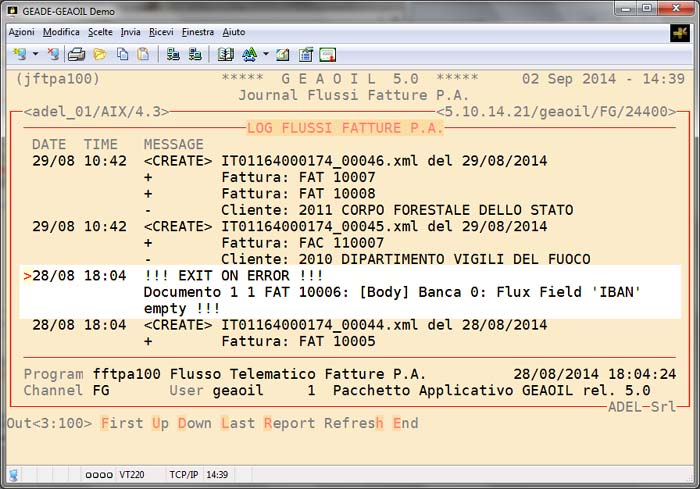
Task: Select the Report command in bottom line
Action: (x=289, y=423)
